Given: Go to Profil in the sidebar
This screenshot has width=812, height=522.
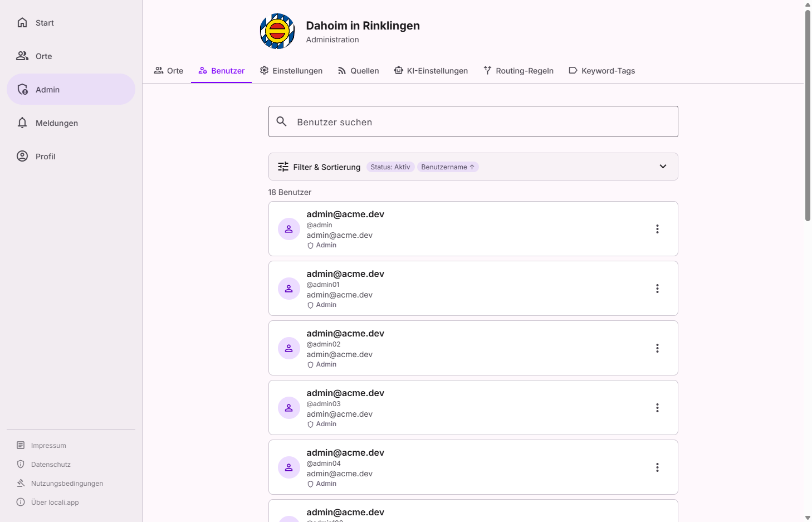Looking at the screenshot, I should click(x=45, y=157).
